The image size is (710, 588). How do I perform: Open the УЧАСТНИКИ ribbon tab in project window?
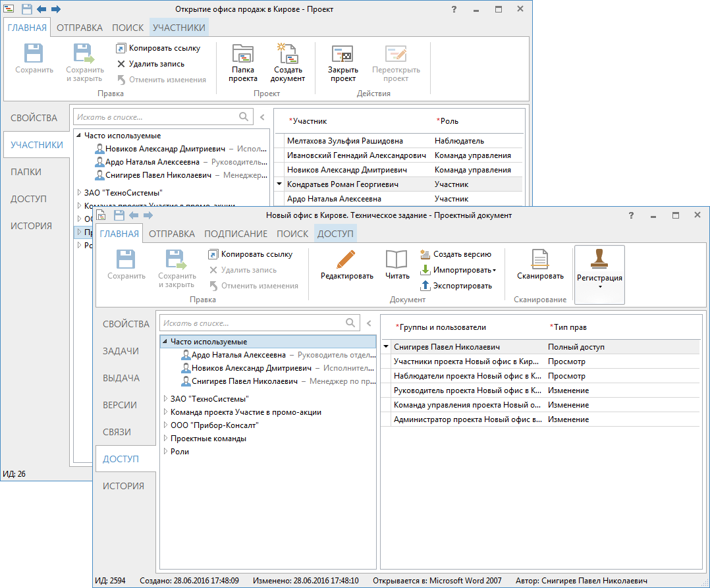[179, 28]
